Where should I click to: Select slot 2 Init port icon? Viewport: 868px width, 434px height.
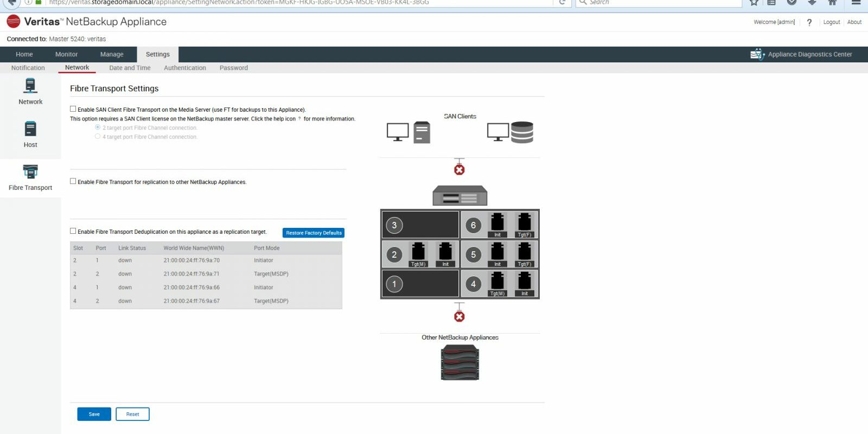[445, 254]
